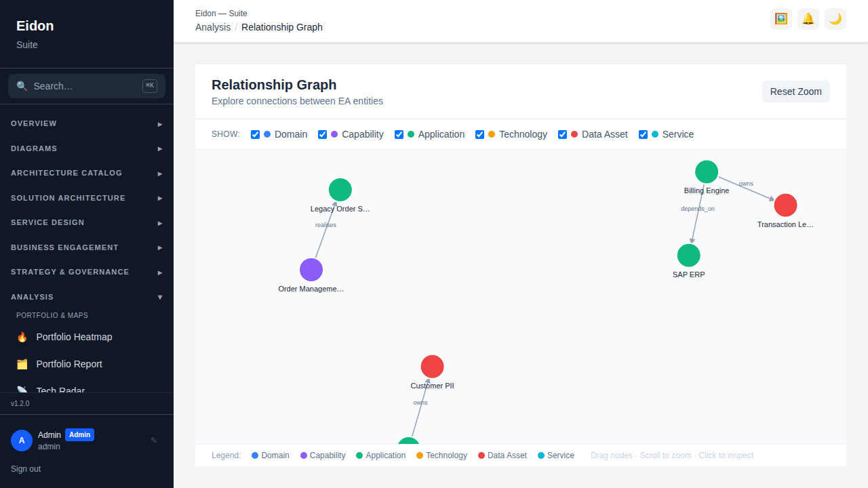
Task: Focus the sidebar Search input field
Action: (x=87, y=86)
